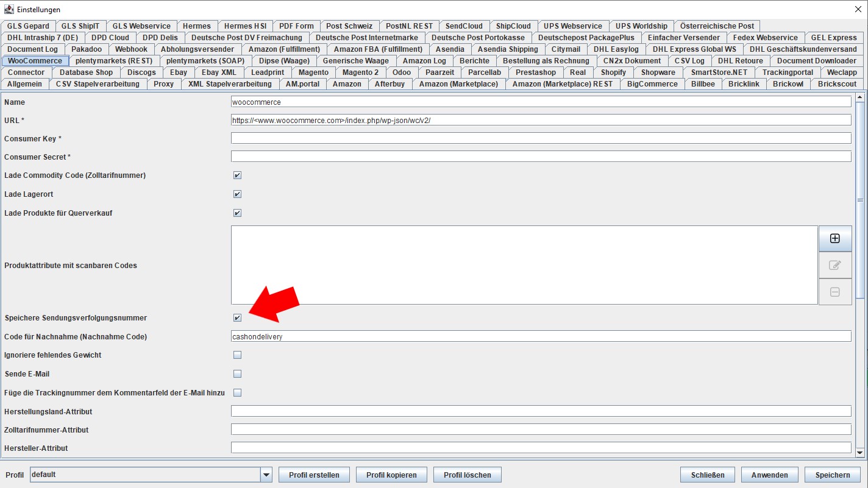Click the Einstellungen window app icon
Screen dimensions: 868x488
coord(9,9)
